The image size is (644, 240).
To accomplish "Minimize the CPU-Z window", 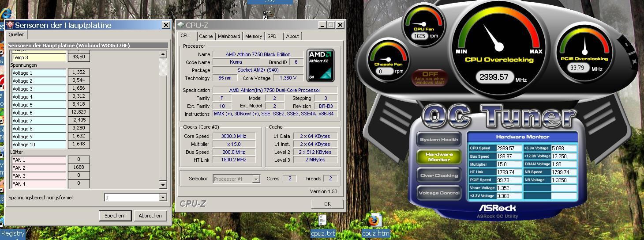I will [322, 25].
